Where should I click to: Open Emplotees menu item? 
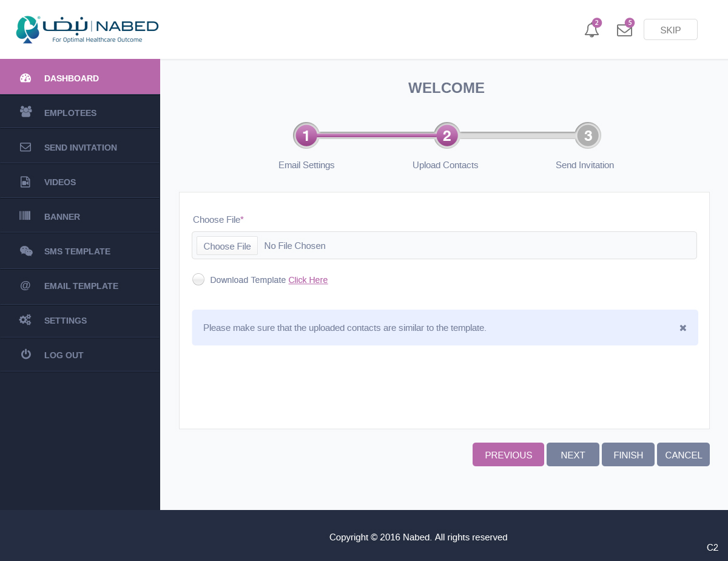tap(80, 112)
